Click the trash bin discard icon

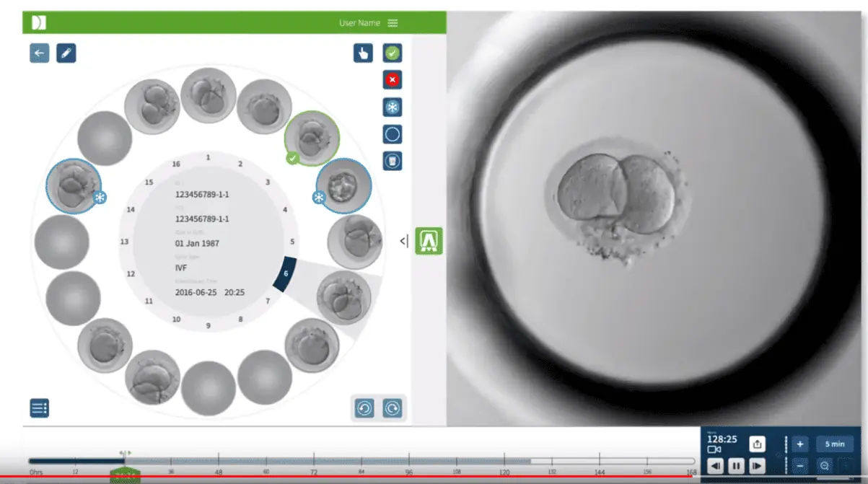click(x=393, y=161)
